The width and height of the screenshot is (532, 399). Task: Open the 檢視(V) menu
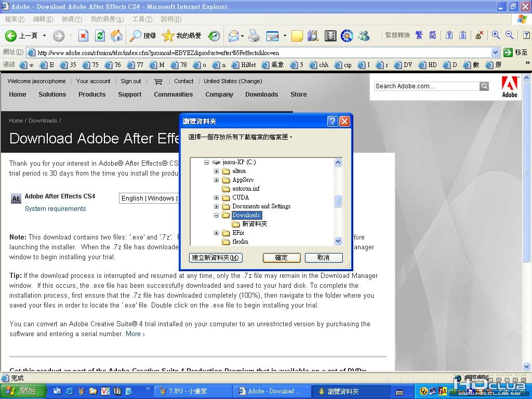click(x=72, y=19)
